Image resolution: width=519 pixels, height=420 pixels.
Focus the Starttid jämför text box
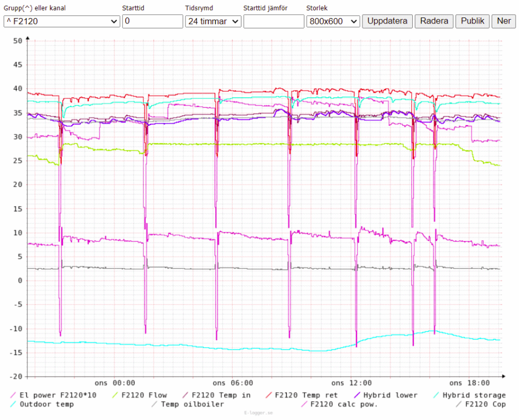coord(274,21)
